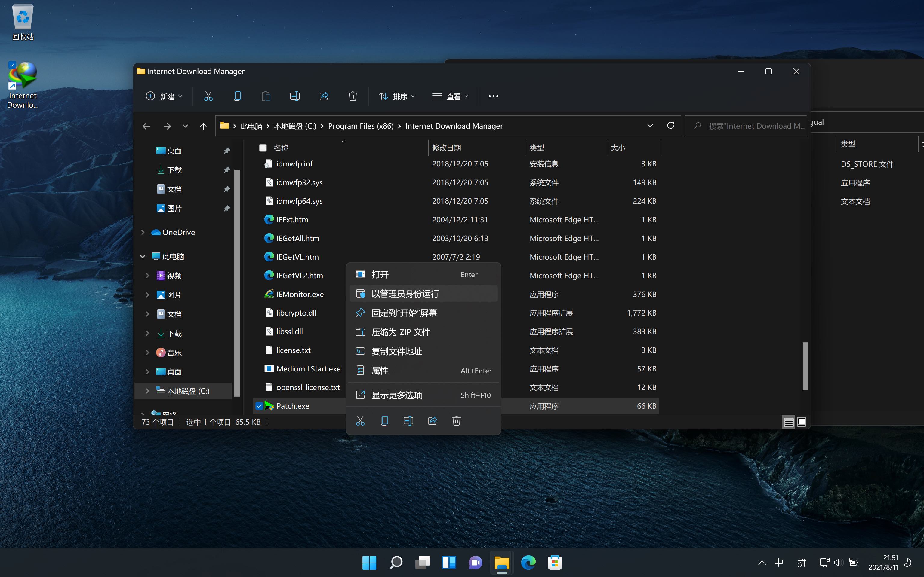Switch to the details view layout icon
924x577 pixels.
point(788,422)
